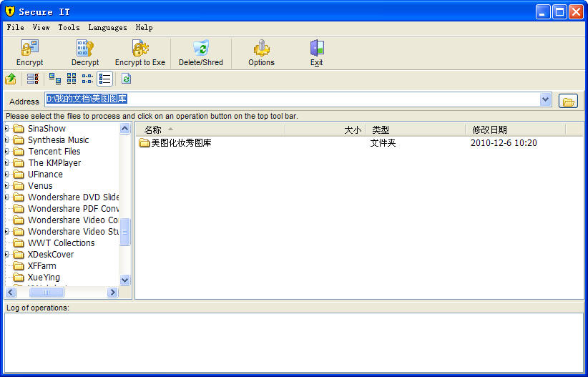The height and width of the screenshot is (377, 588).
Task: Click the 文件夹 type cell
Action: [383, 143]
